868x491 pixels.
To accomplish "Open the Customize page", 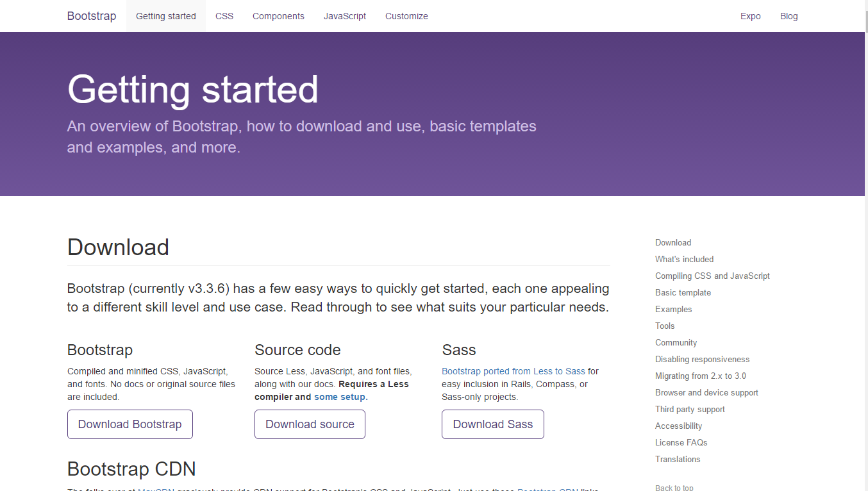I will tap(406, 15).
